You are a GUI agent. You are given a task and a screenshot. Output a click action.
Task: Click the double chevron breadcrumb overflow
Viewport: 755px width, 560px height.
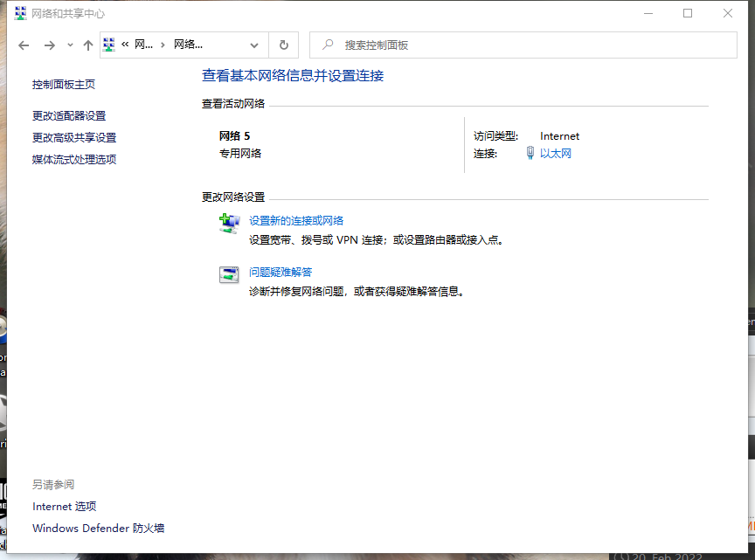click(x=125, y=45)
